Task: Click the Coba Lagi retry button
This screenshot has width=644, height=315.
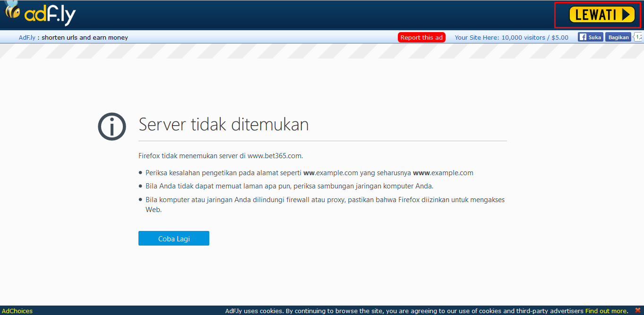Action: pyautogui.click(x=174, y=238)
